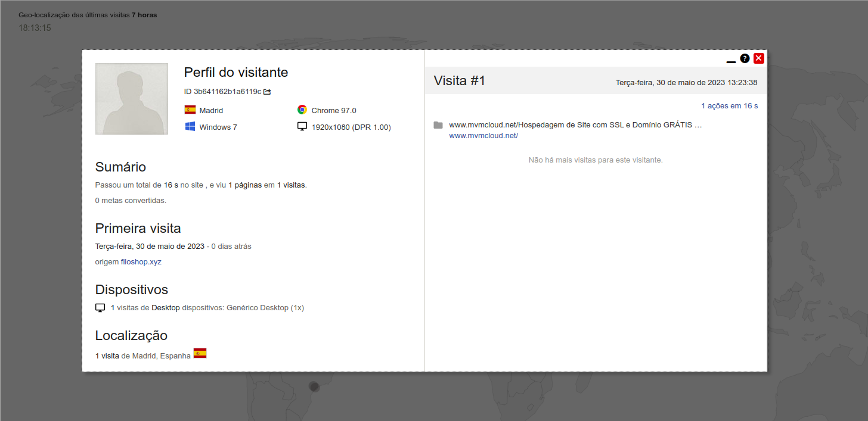Click the folder icon in Visita #1
This screenshot has width=868, height=421.
[438, 125]
